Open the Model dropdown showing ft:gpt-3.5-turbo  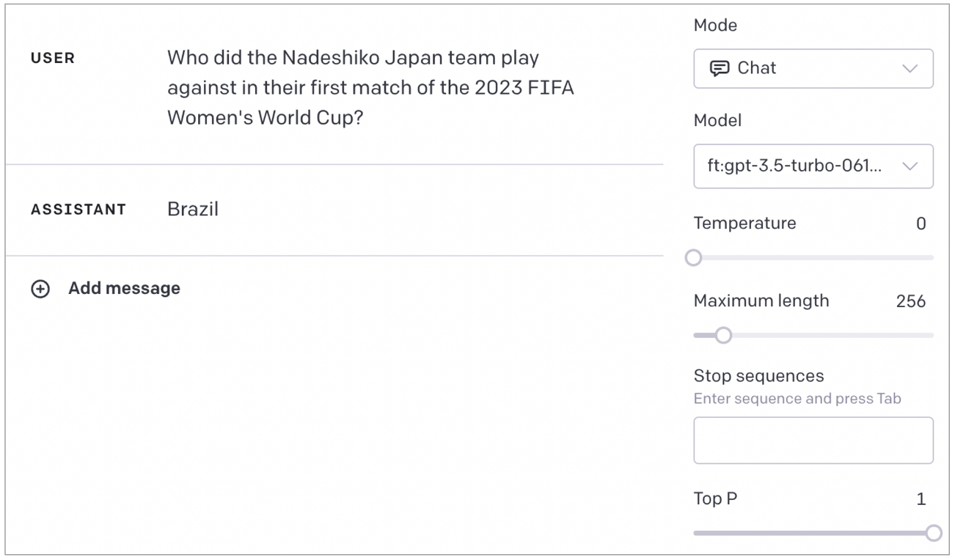(x=813, y=166)
